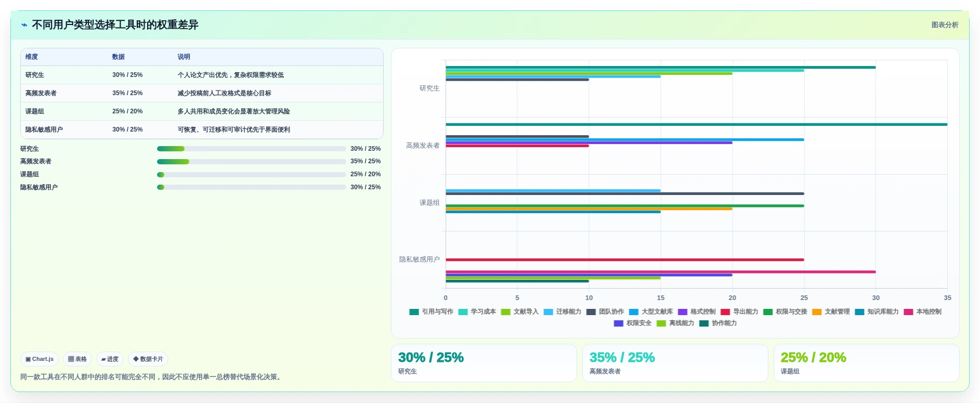
Task: Click the 35 tick on the chart x-axis
Action: pos(947,298)
